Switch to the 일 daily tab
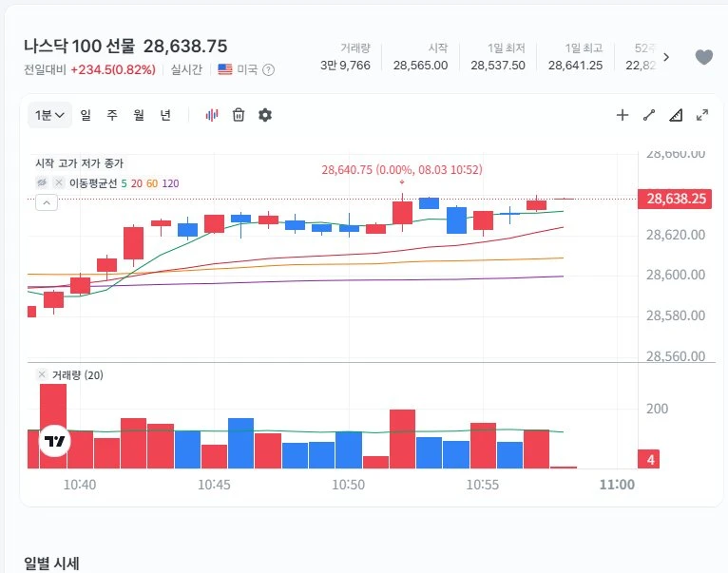 [x=86, y=115]
